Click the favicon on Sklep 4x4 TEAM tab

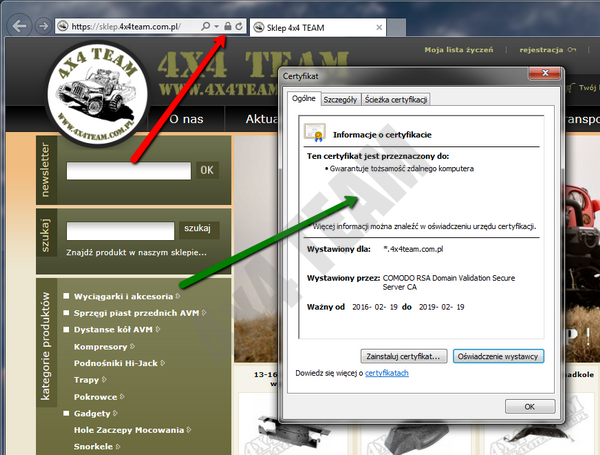(x=259, y=28)
